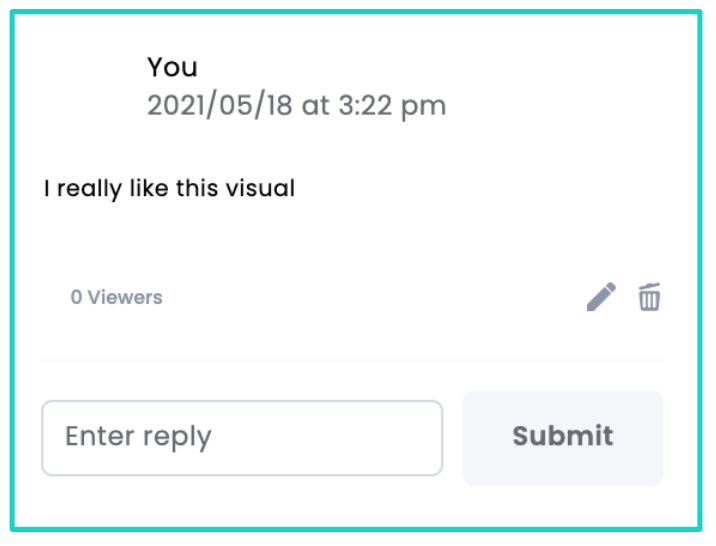Submit the reply
Viewport: 716px width, 546px height.
click(x=563, y=438)
